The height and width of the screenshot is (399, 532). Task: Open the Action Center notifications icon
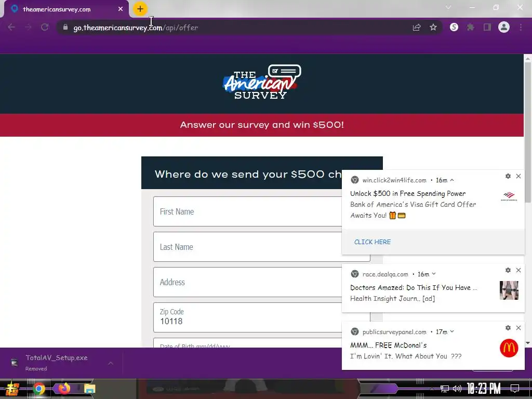pyautogui.click(x=515, y=389)
